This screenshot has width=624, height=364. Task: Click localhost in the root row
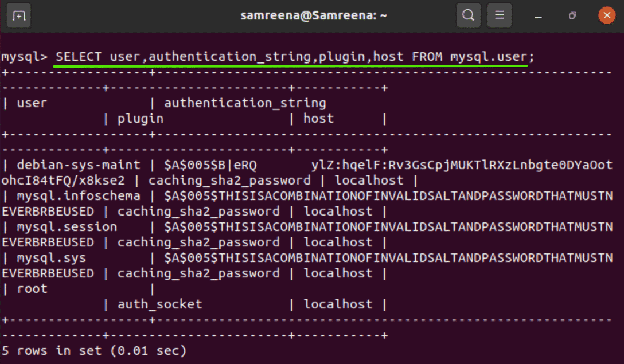[x=337, y=304]
